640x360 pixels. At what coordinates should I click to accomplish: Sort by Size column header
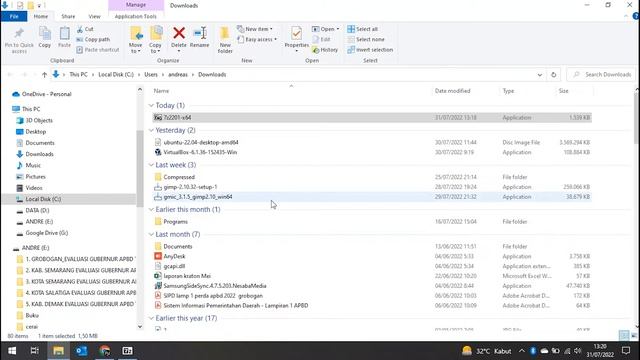[563, 91]
